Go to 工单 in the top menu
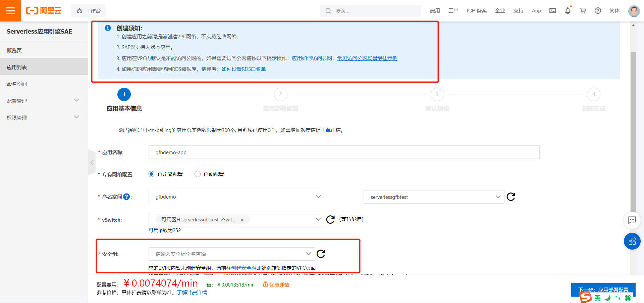 click(x=453, y=10)
